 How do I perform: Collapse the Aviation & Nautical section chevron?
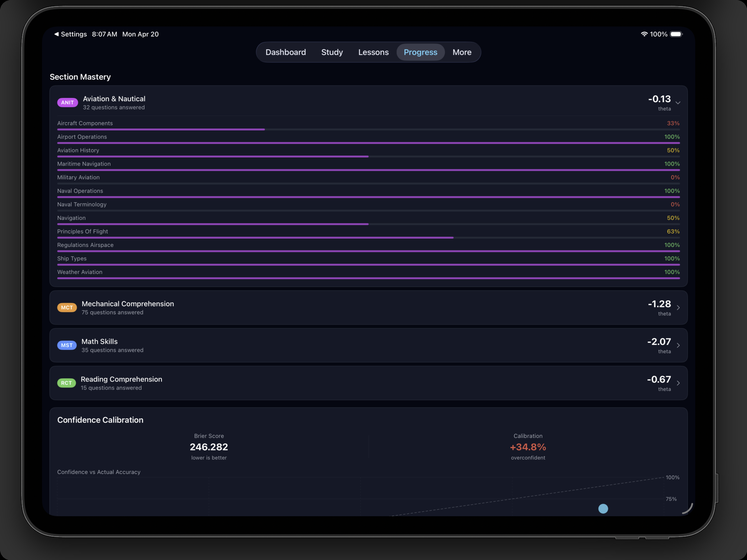click(x=678, y=103)
